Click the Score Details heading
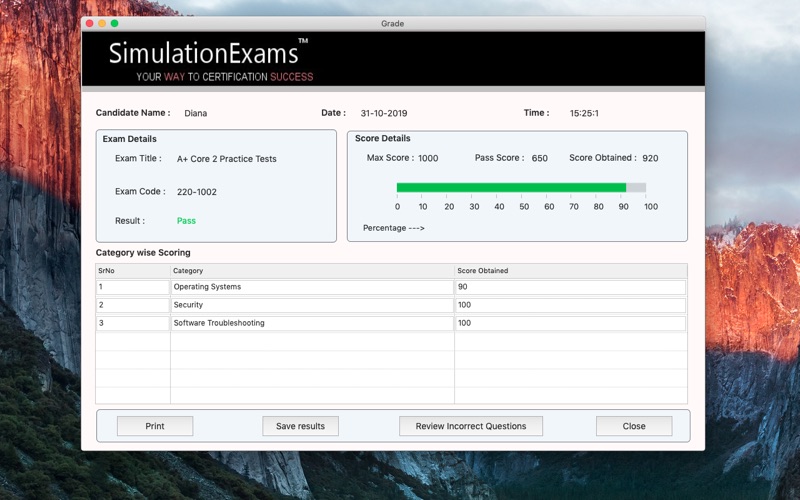Screen dimensions: 800x500 (x=383, y=138)
